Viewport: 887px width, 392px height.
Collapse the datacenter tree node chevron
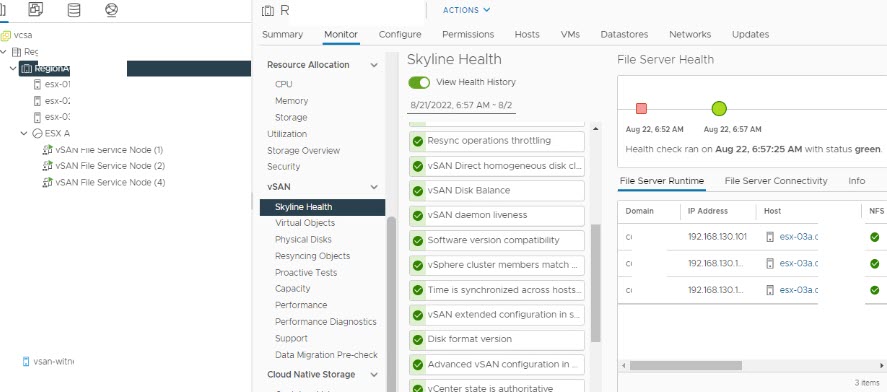pos(4,51)
